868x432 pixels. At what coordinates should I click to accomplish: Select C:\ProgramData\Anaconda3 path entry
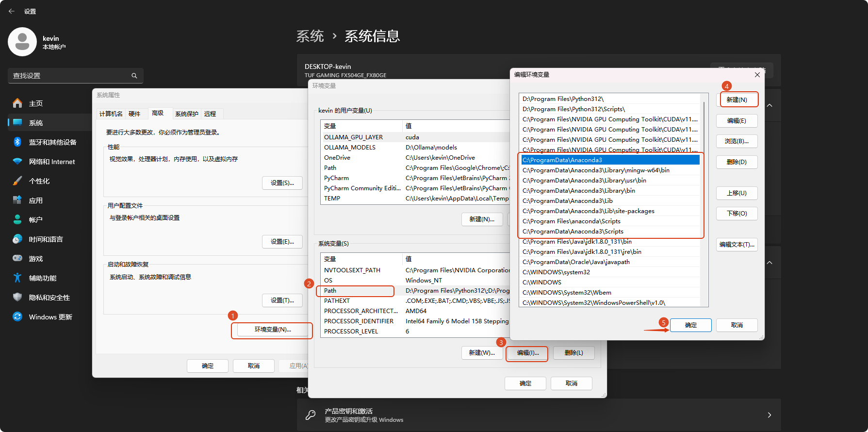point(610,160)
